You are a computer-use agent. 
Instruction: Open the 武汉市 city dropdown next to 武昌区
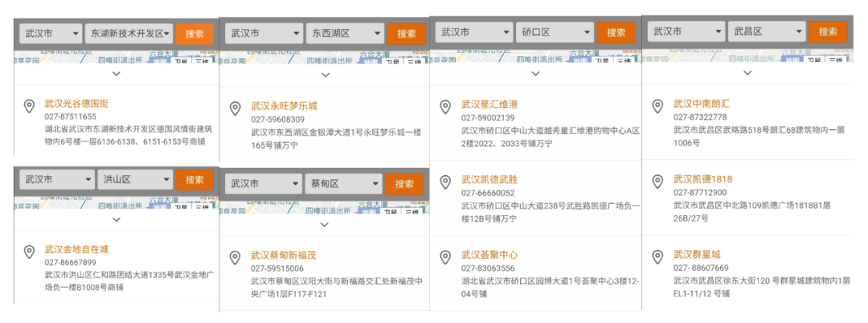[x=686, y=31]
